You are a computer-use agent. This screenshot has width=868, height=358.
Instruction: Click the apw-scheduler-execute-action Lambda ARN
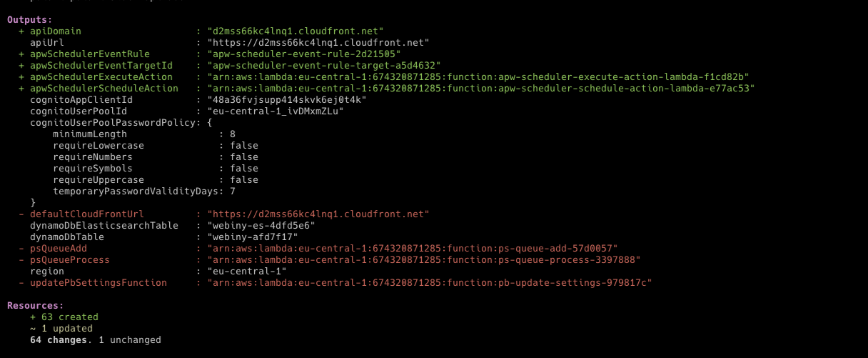pos(478,77)
